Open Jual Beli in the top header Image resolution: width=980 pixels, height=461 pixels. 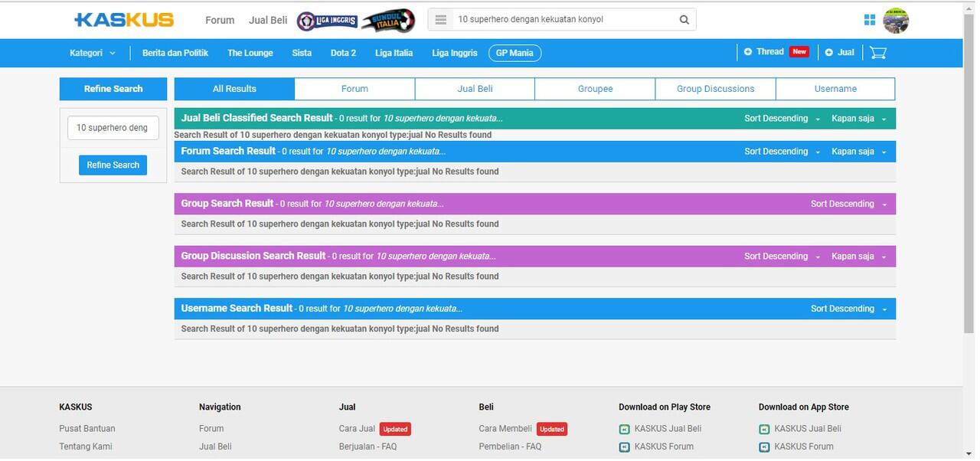click(x=268, y=20)
